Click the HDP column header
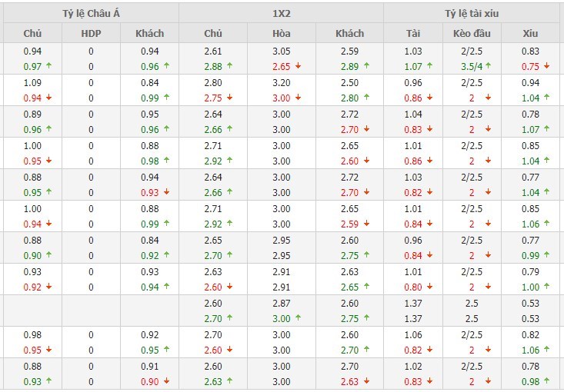This screenshot has width=564, height=392. pos(91,33)
